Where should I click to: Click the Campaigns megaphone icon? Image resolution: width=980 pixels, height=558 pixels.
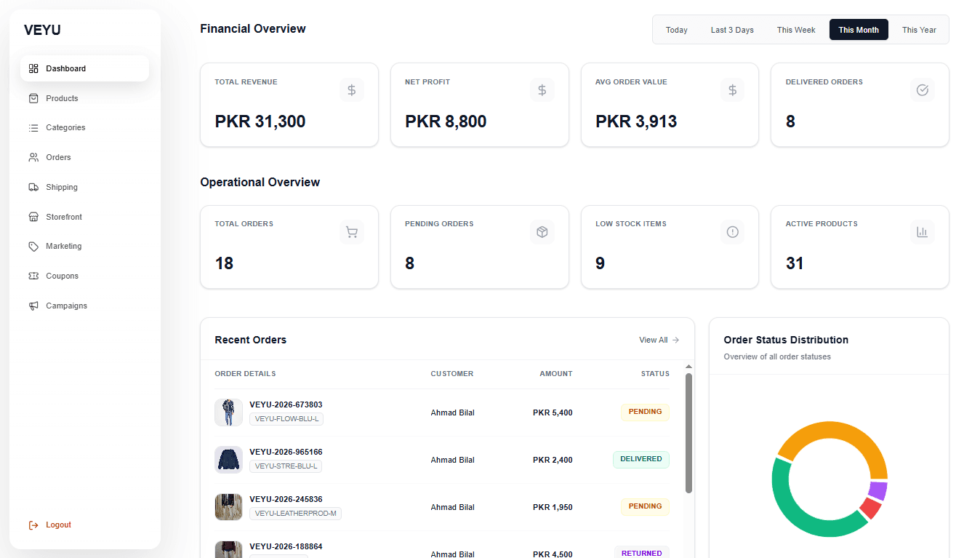click(x=33, y=306)
